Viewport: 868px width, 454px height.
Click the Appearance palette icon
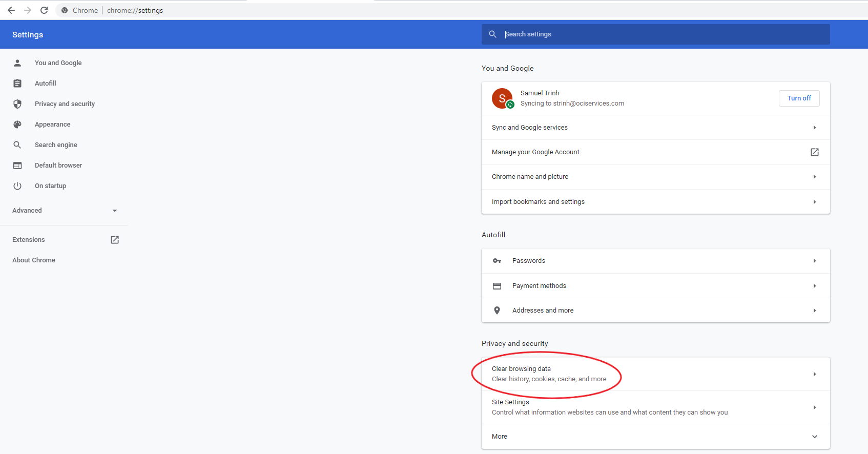tap(17, 125)
